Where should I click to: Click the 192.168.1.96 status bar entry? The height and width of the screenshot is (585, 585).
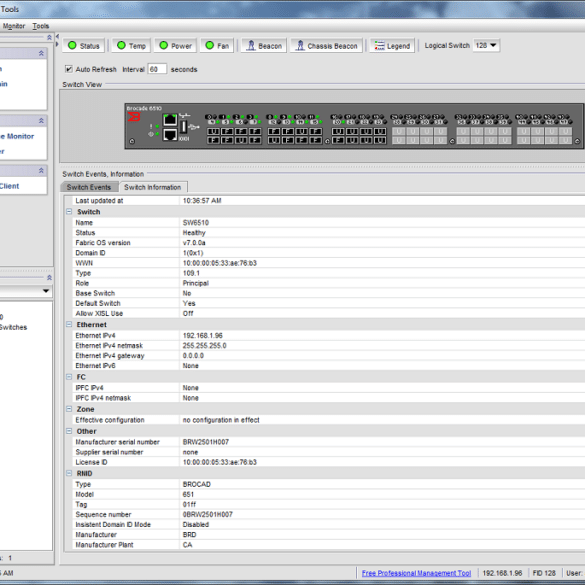pyautogui.click(x=502, y=573)
